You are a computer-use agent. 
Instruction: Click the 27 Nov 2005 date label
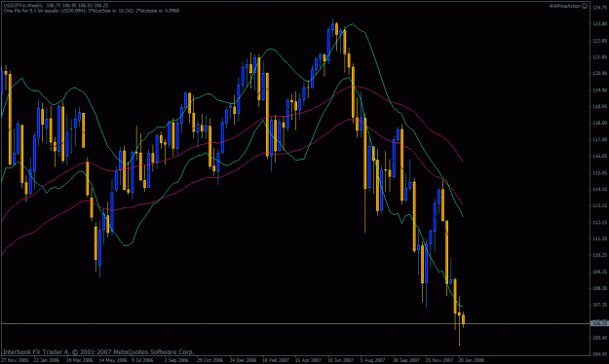pos(15,360)
